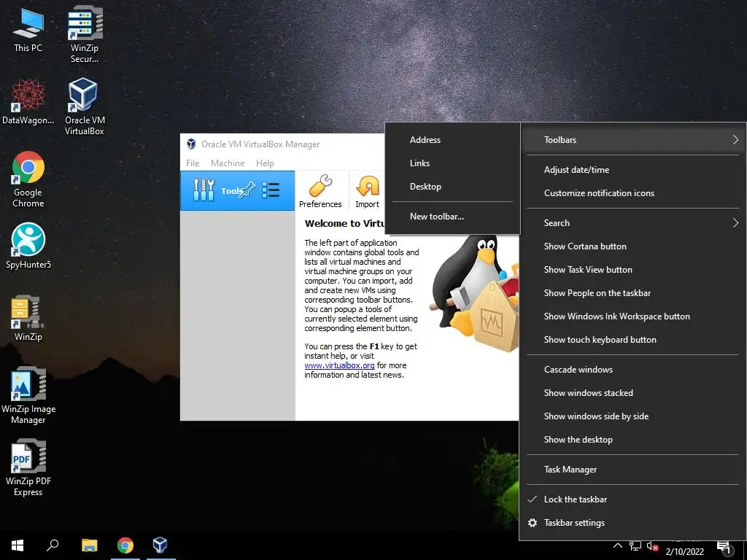Image resolution: width=747 pixels, height=560 pixels.
Task: Open the www.virtualbox.org link
Action: [x=340, y=365]
